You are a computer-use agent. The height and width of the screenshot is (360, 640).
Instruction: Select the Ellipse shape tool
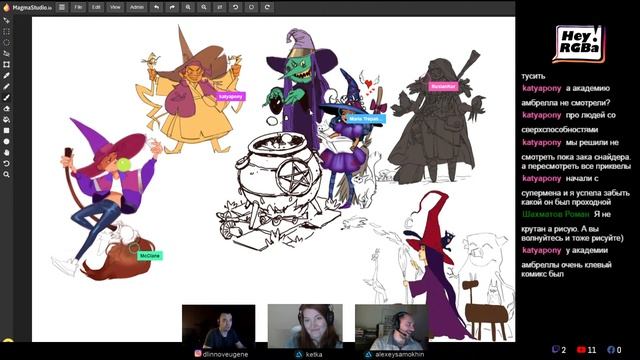click(7, 142)
